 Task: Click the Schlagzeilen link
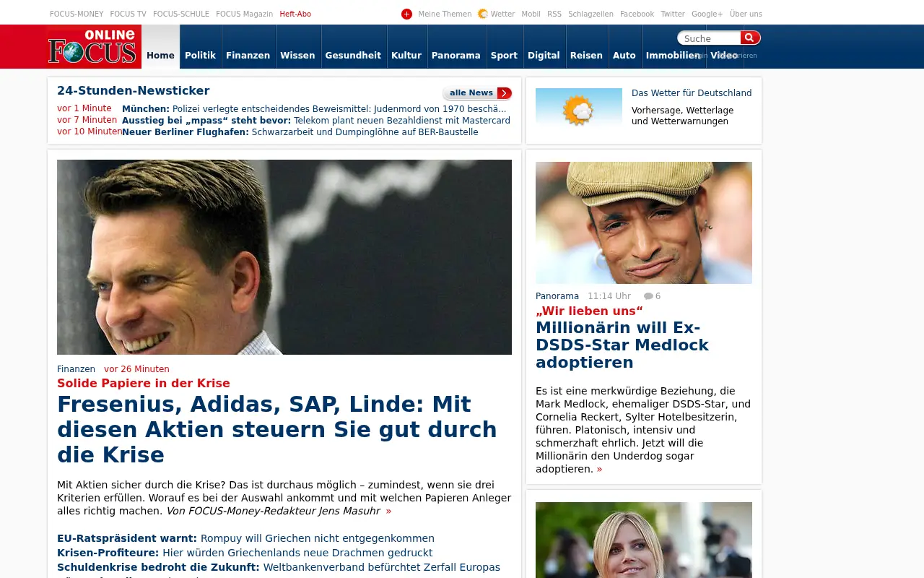click(590, 14)
